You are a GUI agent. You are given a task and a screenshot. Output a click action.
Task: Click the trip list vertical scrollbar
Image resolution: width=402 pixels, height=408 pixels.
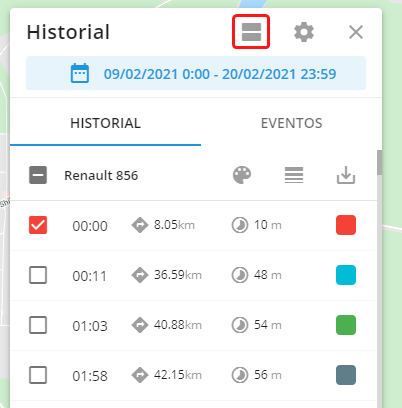(x=379, y=163)
